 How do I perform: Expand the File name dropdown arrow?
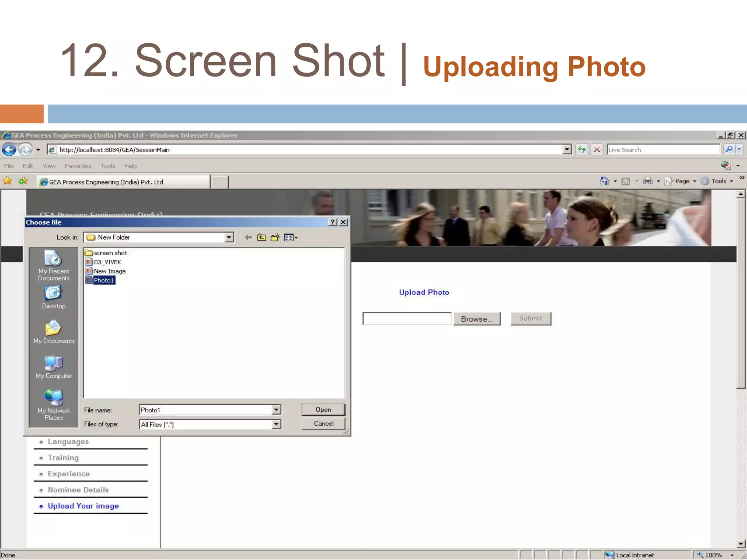pos(276,410)
